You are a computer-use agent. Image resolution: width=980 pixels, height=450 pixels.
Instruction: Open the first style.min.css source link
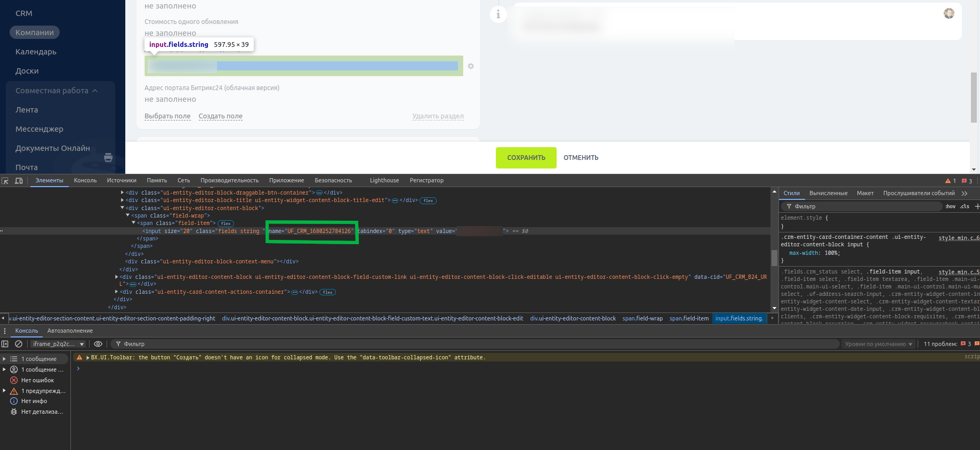click(x=959, y=238)
